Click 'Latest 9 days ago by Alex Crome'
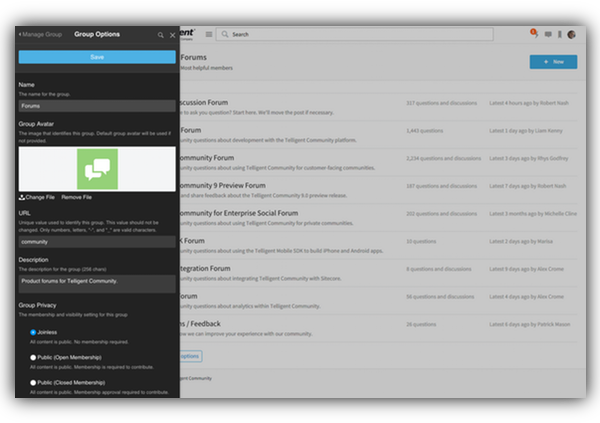600x423 pixels. pos(527,269)
